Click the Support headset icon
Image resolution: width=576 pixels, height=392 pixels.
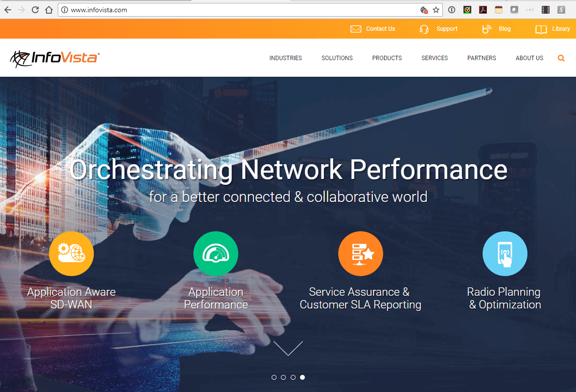pyautogui.click(x=424, y=29)
